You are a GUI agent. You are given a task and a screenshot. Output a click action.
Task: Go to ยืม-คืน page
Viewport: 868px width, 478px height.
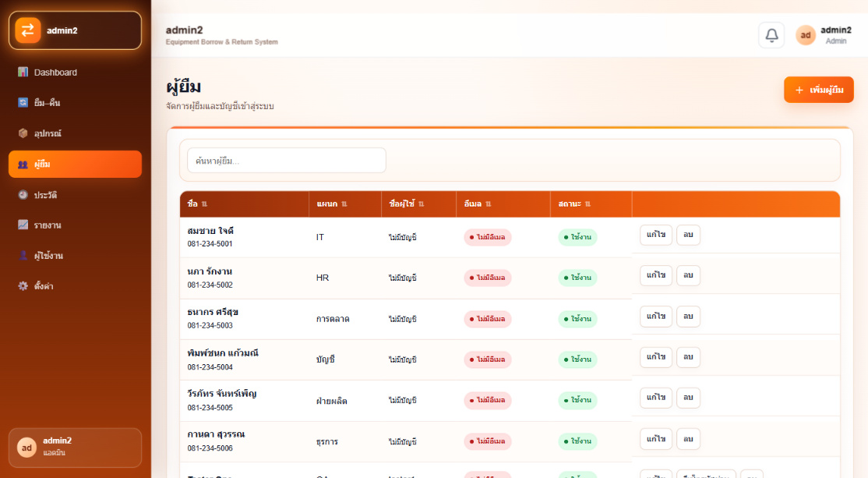click(x=76, y=102)
